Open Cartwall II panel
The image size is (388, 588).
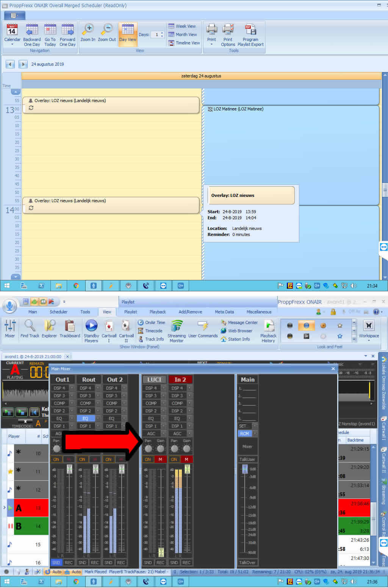pos(126,331)
